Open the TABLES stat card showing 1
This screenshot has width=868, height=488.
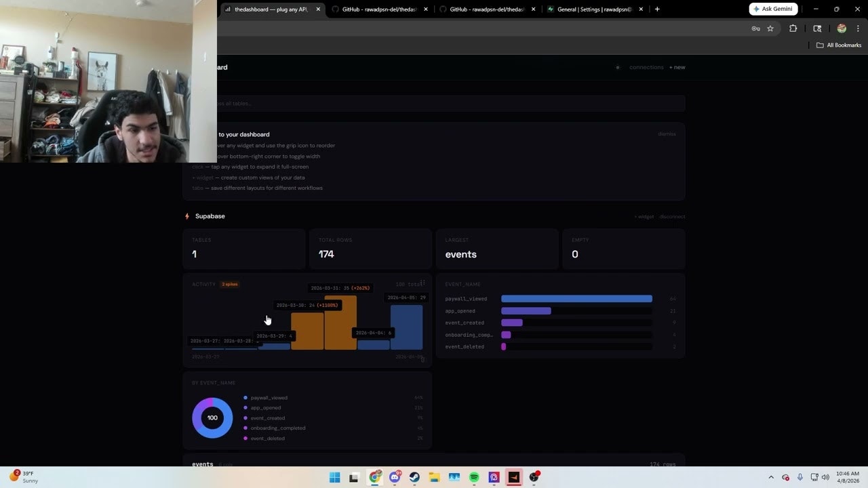pyautogui.click(x=243, y=249)
